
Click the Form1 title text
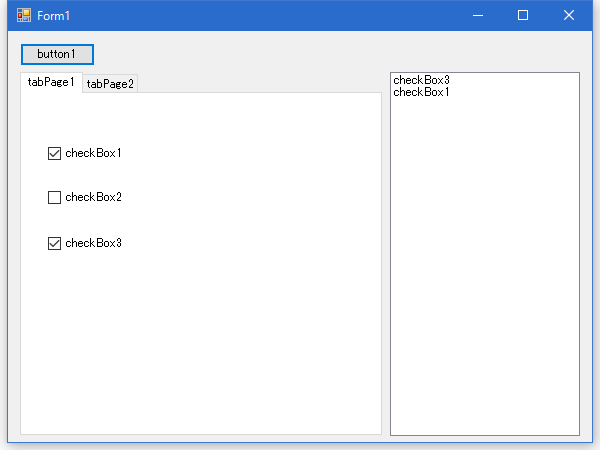pos(54,16)
